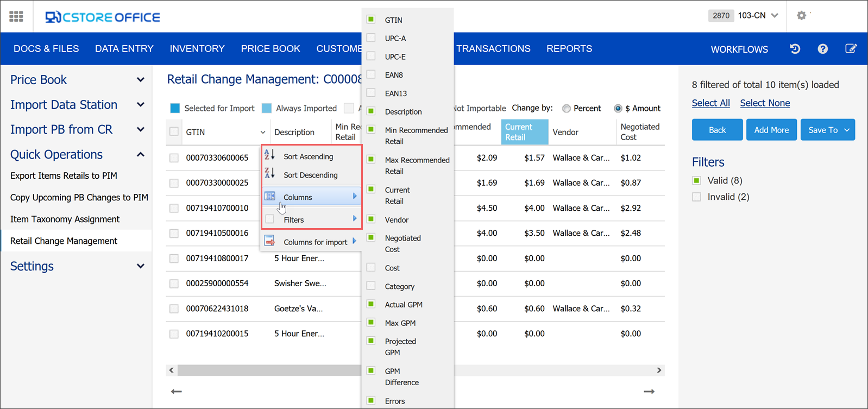Image resolution: width=868 pixels, height=409 pixels.
Task: Select row 00070330600065 checkbox
Action: point(174,158)
